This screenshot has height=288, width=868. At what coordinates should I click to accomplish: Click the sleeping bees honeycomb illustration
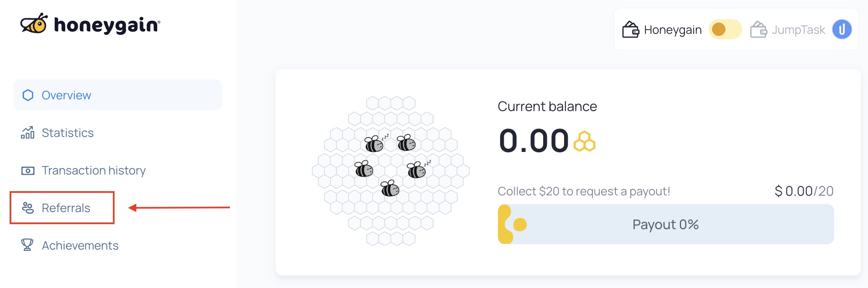point(391,171)
